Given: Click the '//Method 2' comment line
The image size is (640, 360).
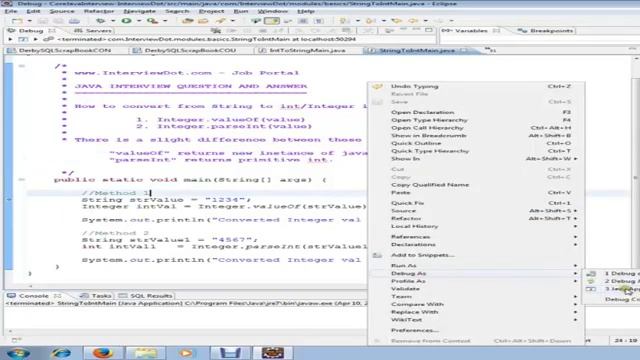Looking at the screenshot, I should pyautogui.click(x=115, y=233).
